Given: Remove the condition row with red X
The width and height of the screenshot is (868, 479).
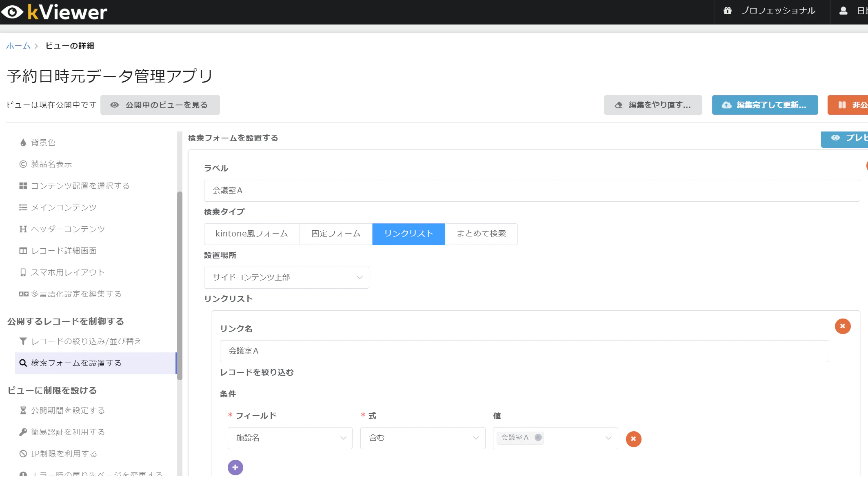Looking at the screenshot, I should [633, 439].
